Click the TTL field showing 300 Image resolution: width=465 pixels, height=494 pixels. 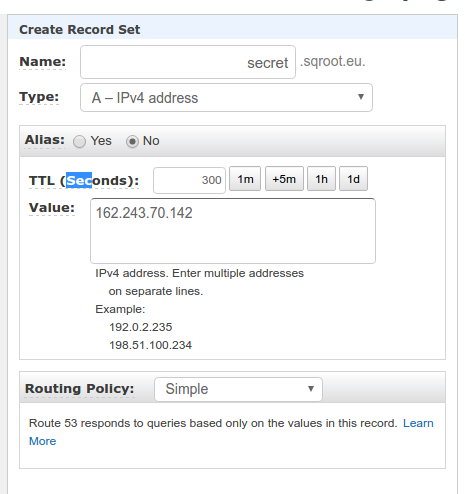[189, 180]
